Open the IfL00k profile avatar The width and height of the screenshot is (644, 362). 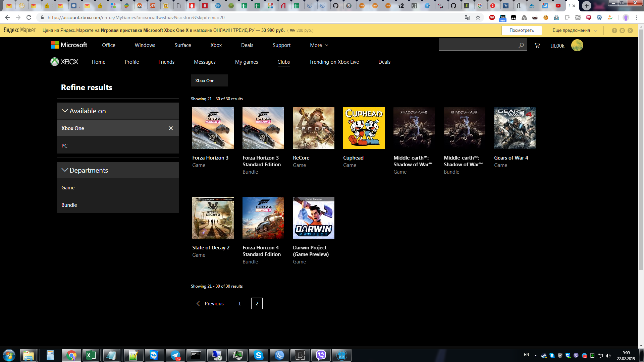[x=577, y=45]
